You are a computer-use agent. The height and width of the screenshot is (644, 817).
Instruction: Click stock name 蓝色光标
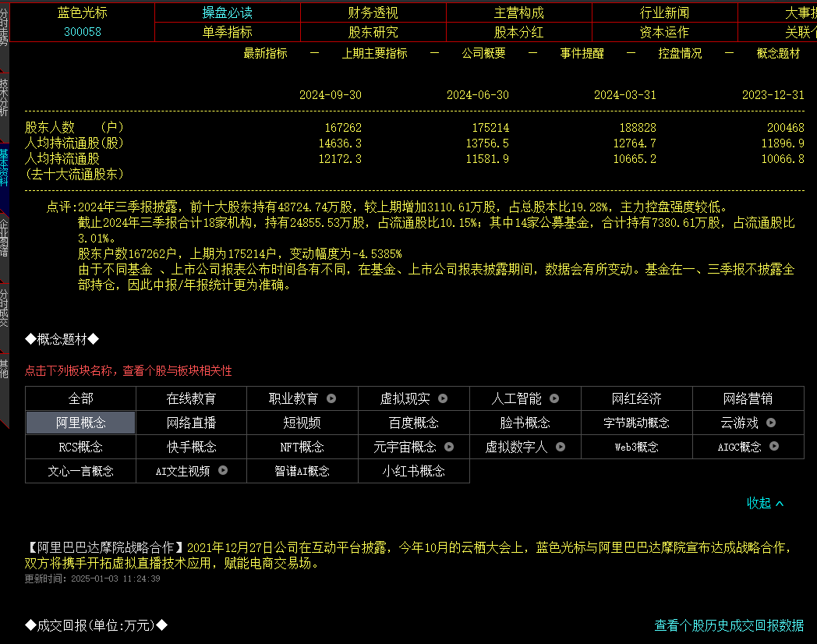pos(83,12)
